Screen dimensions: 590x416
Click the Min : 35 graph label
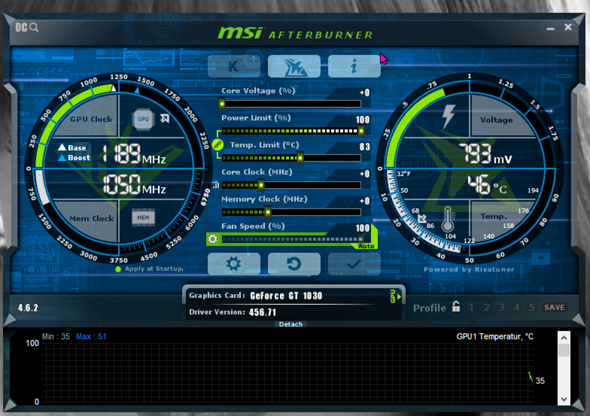[56, 336]
